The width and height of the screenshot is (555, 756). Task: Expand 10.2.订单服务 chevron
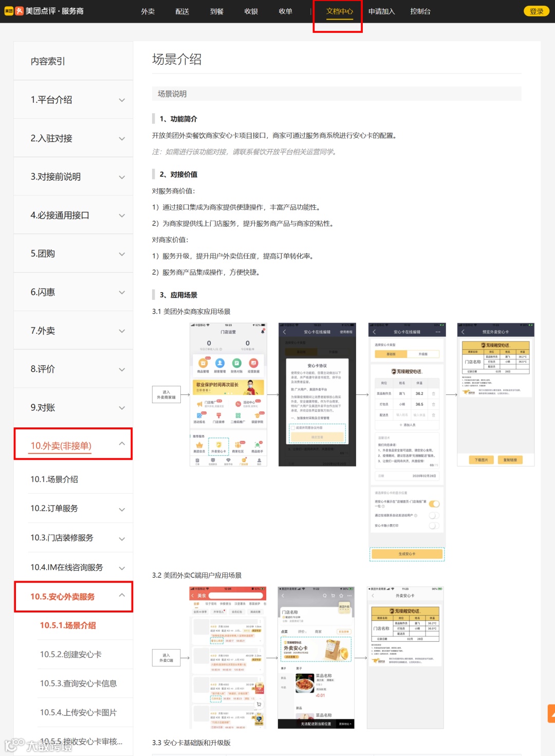point(122,510)
